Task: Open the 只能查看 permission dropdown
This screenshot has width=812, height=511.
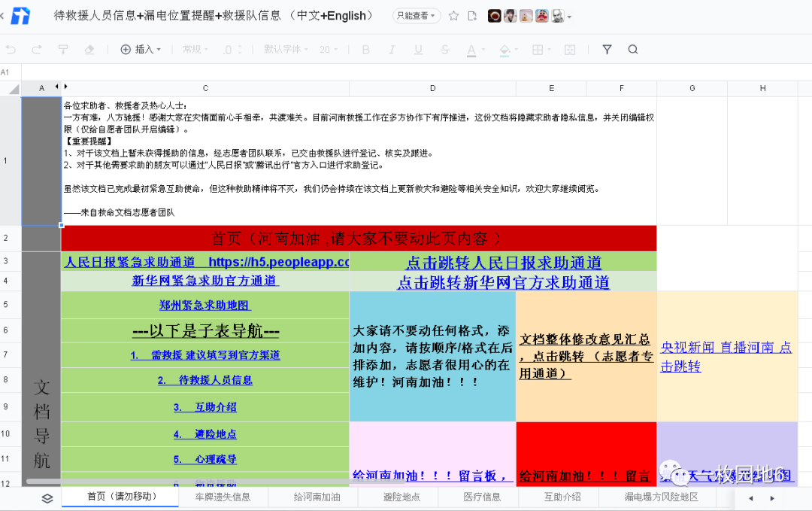Action: (417, 16)
